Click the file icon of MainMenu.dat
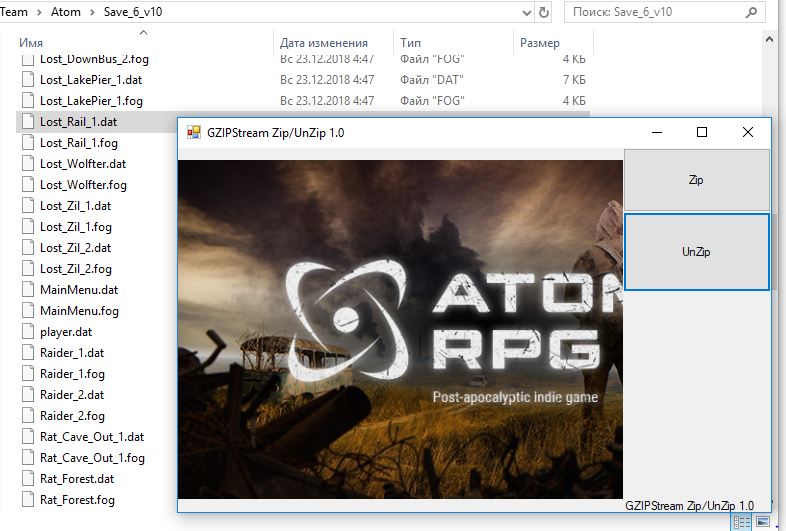Image resolution: width=786 pixels, height=531 pixels. pyautogui.click(x=28, y=290)
